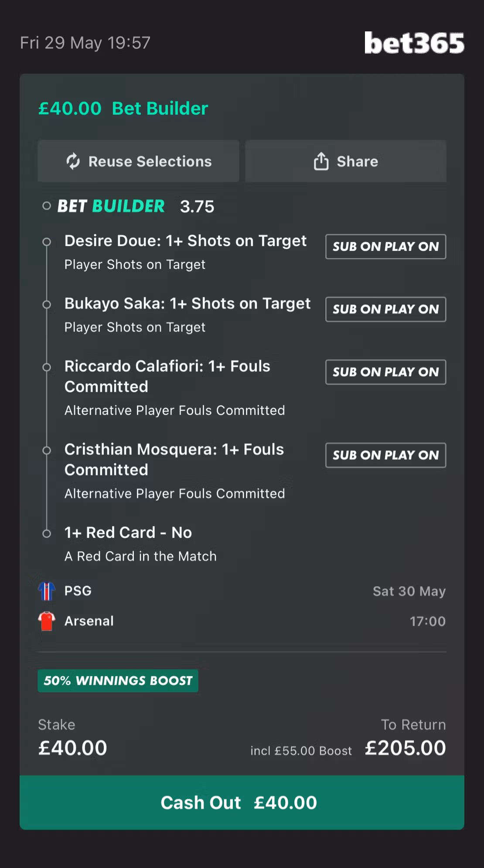Open Bukayo Saka Shots on Target selection
The width and height of the screenshot is (484, 868).
(x=187, y=314)
